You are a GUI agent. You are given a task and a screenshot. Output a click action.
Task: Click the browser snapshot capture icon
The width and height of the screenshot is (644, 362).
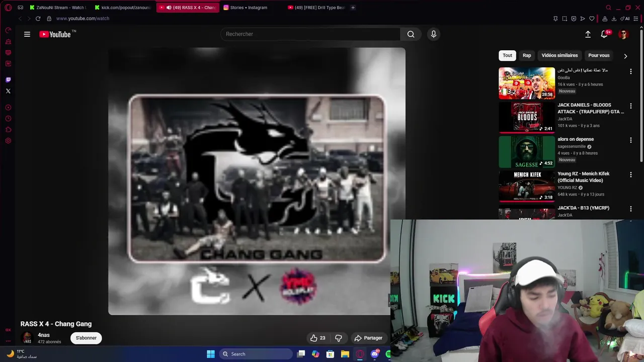tap(565, 19)
